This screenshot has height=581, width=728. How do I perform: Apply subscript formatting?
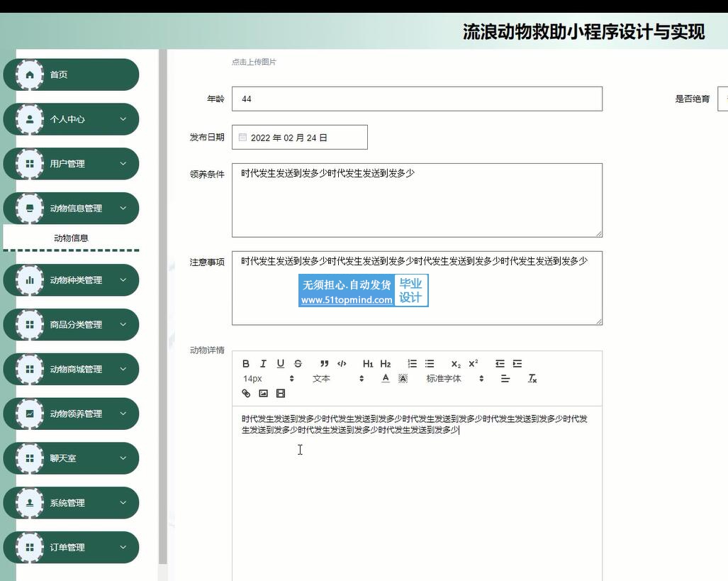pyautogui.click(x=456, y=363)
